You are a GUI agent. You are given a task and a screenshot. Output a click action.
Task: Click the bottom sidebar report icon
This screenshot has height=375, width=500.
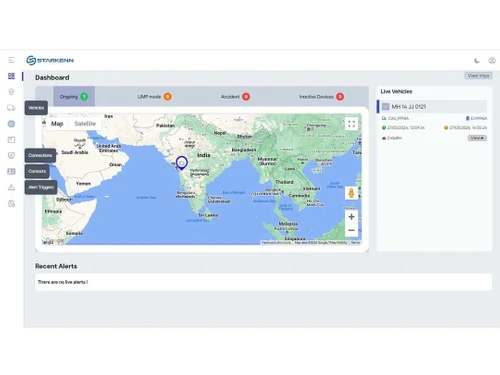click(11, 203)
